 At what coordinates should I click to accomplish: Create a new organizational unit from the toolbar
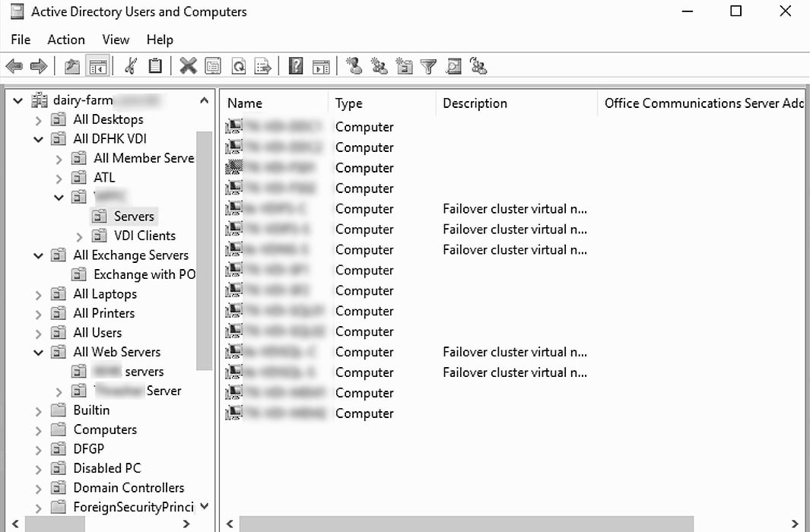(404, 66)
